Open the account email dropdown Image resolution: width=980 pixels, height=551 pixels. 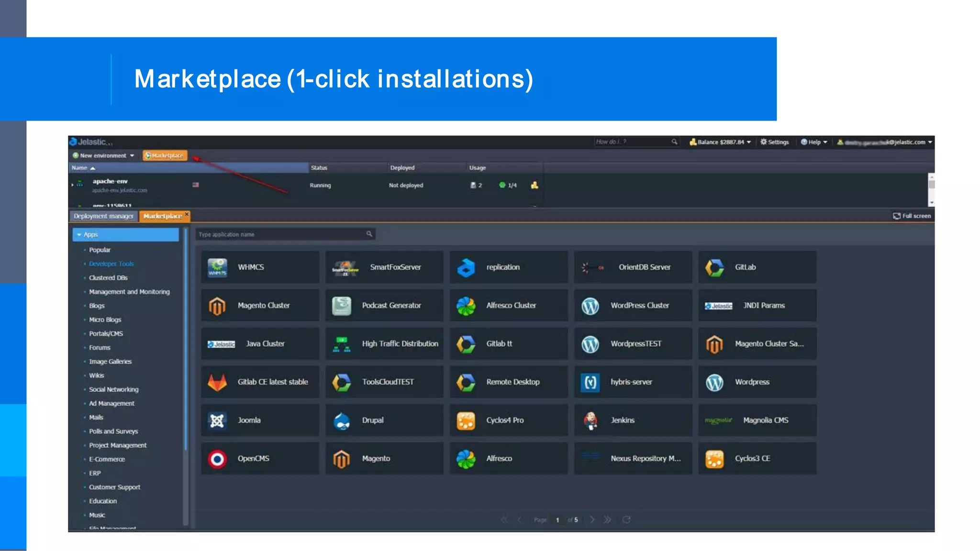[x=884, y=142]
